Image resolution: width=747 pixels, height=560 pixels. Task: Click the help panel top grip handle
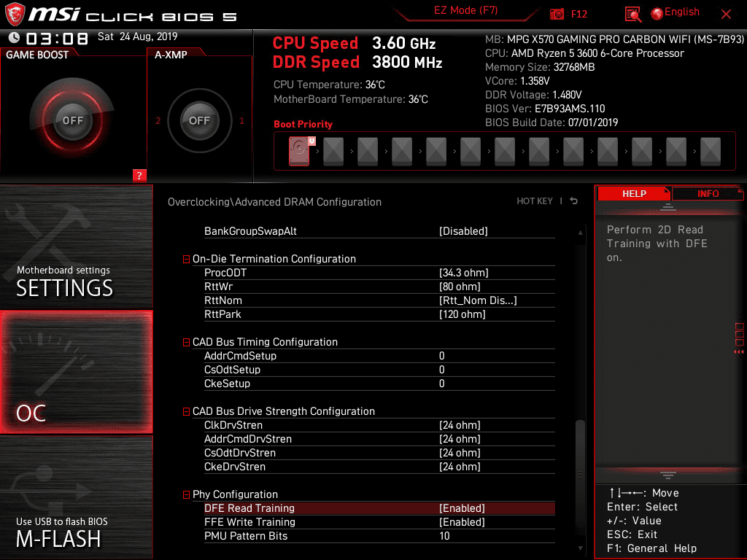(x=668, y=207)
